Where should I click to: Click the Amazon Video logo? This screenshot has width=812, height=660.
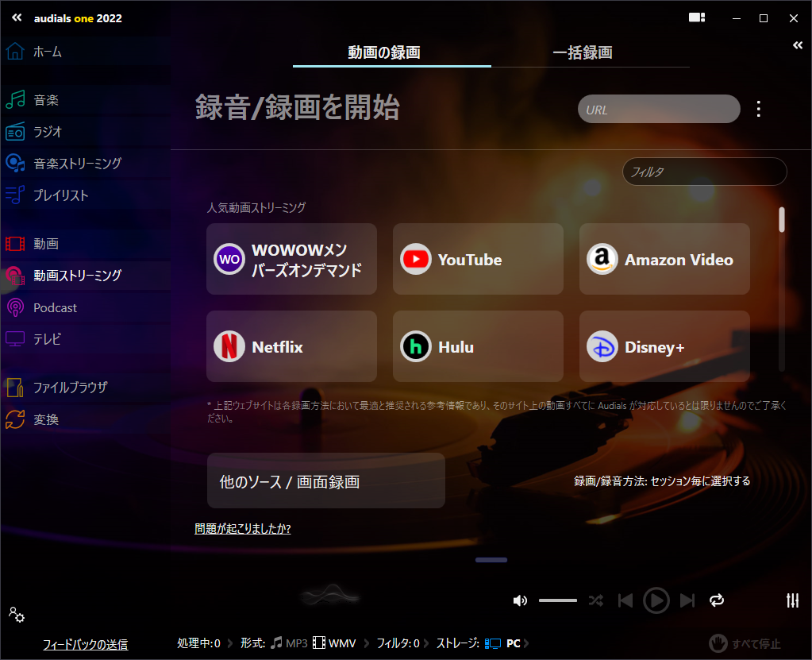click(602, 258)
